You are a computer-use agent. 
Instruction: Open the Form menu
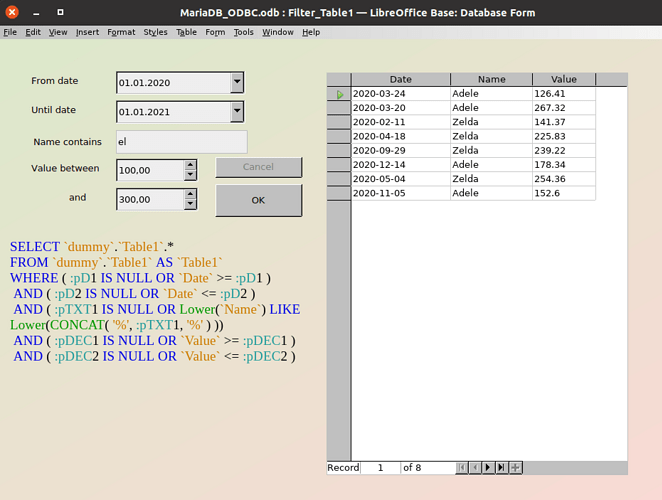[215, 32]
